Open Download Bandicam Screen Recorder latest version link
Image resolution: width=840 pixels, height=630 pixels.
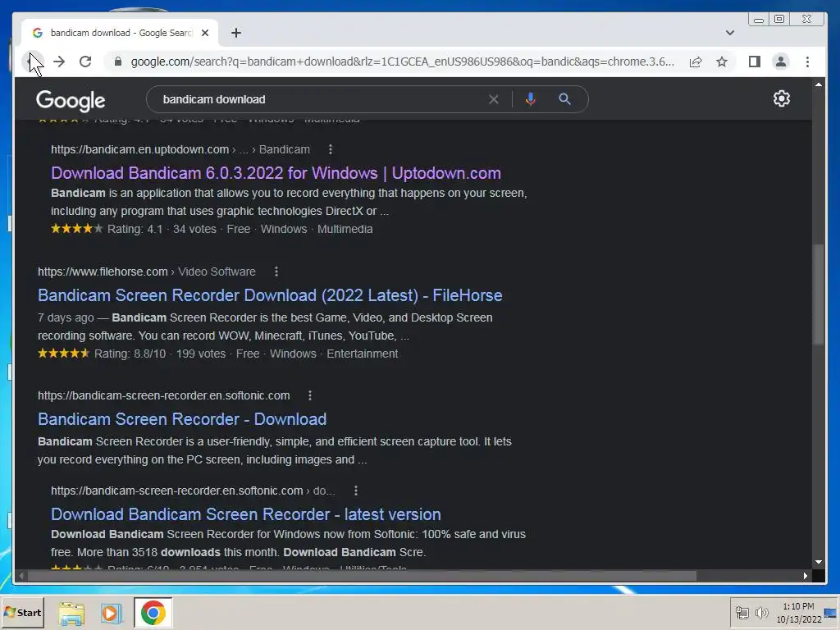(246, 514)
